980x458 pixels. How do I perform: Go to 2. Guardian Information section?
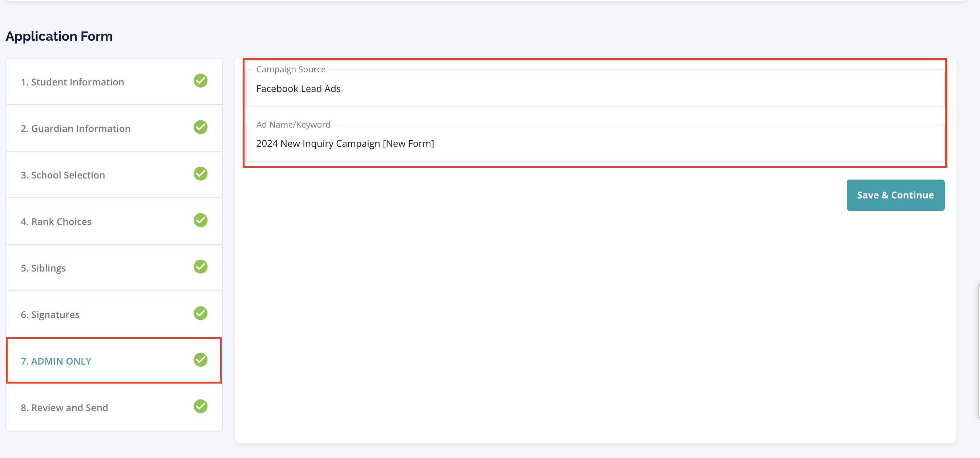pyautogui.click(x=75, y=129)
